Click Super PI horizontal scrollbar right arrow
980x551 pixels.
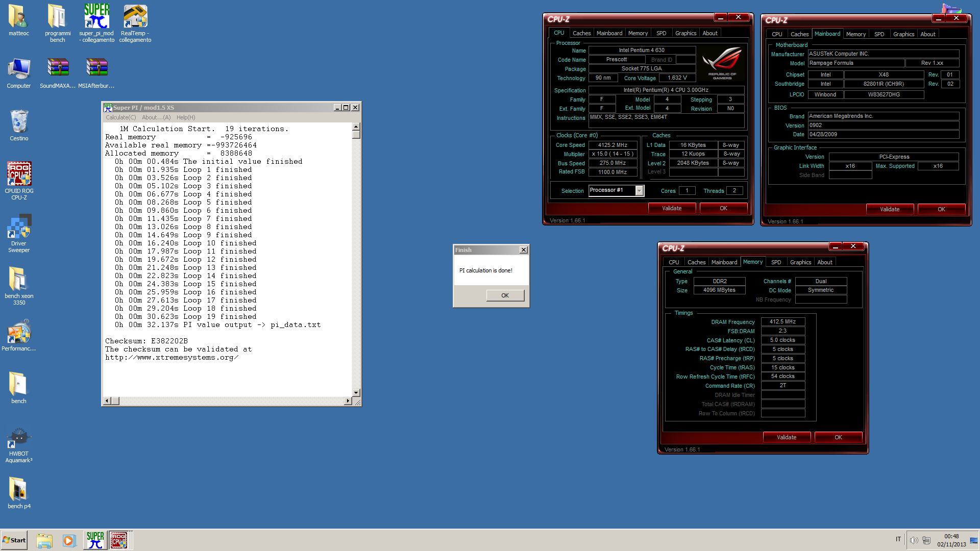[x=348, y=401]
